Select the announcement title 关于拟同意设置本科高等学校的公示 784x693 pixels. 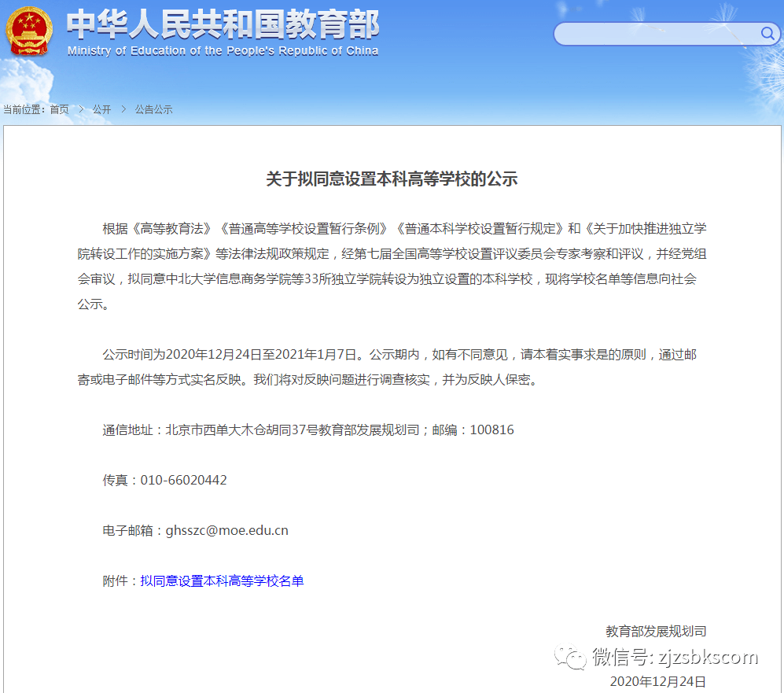click(392, 179)
